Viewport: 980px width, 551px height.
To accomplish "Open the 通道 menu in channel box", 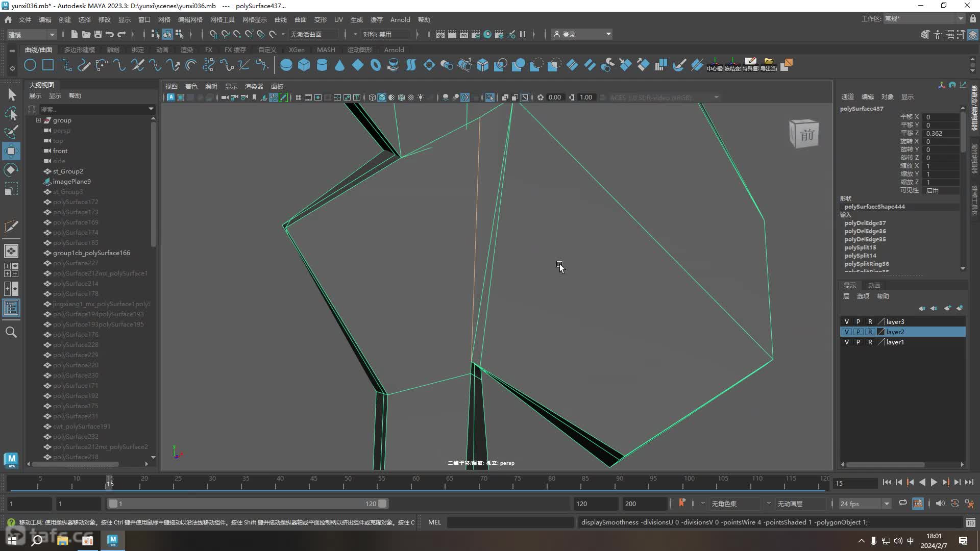I will (847, 96).
